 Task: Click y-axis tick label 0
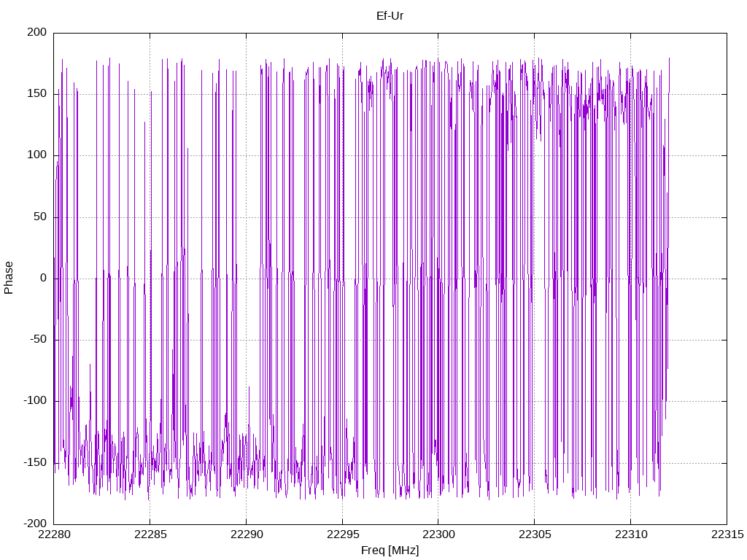[43, 278]
